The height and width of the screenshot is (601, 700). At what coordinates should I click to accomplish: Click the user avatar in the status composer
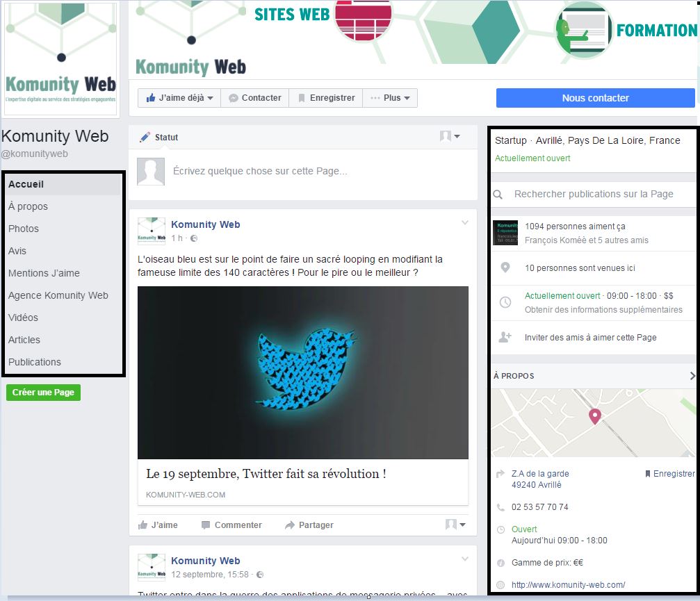pos(150,172)
